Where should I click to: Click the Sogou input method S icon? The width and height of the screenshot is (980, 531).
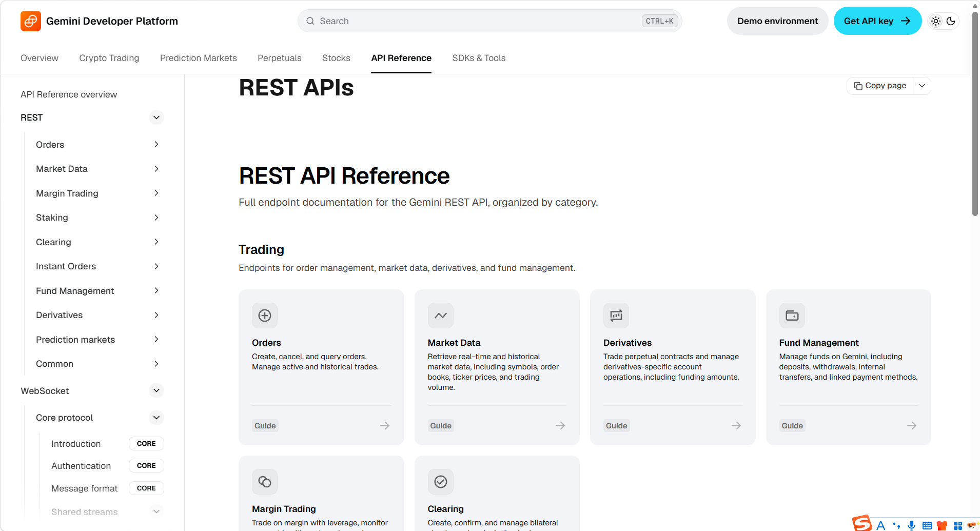tap(863, 523)
